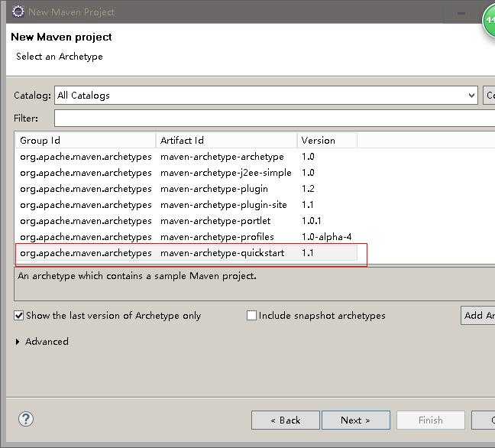Click the archetype description text area
The height and width of the screenshot is (448, 495).
pyautogui.click(x=254, y=284)
